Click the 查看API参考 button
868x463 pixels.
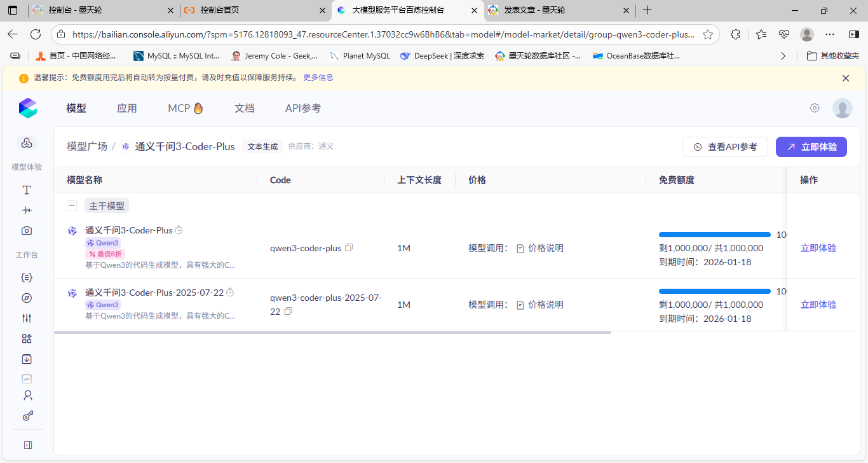(x=725, y=147)
